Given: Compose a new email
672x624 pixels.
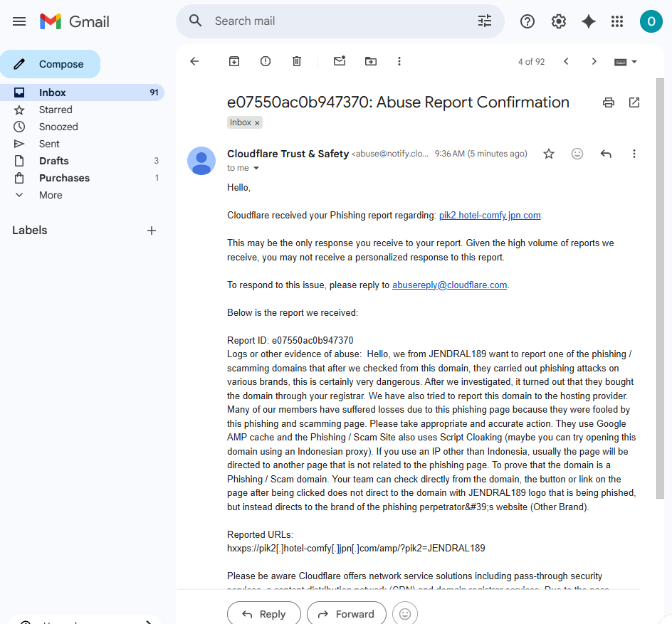Looking at the screenshot, I should point(50,64).
